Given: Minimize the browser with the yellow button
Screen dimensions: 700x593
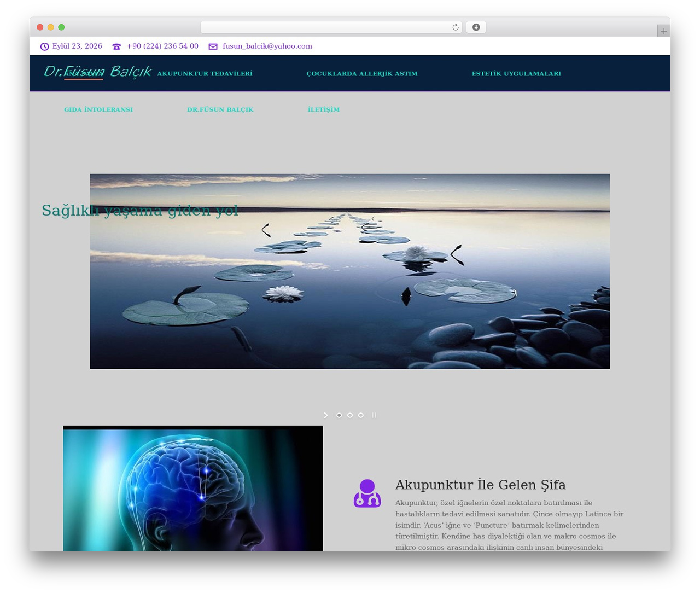Looking at the screenshot, I should coord(50,27).
